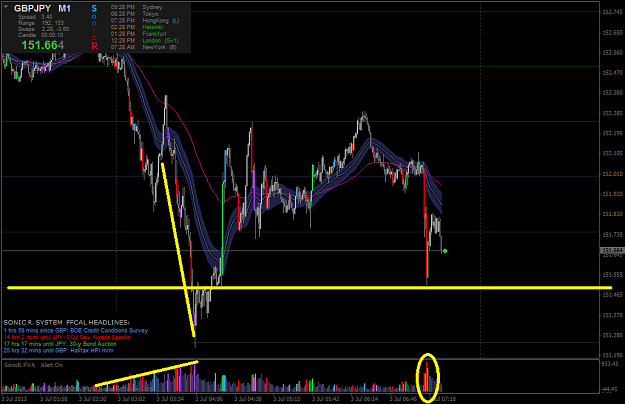Click the red R of Sonic R logo

click(94, 46)
